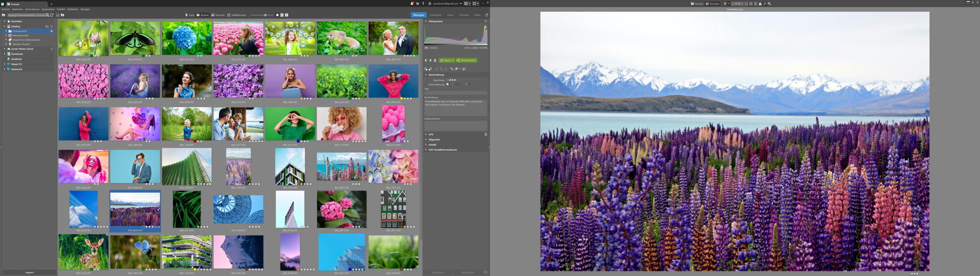Switch to Vollbildmodus fullscreen view
980x276 pixels.
coord(237,15)
